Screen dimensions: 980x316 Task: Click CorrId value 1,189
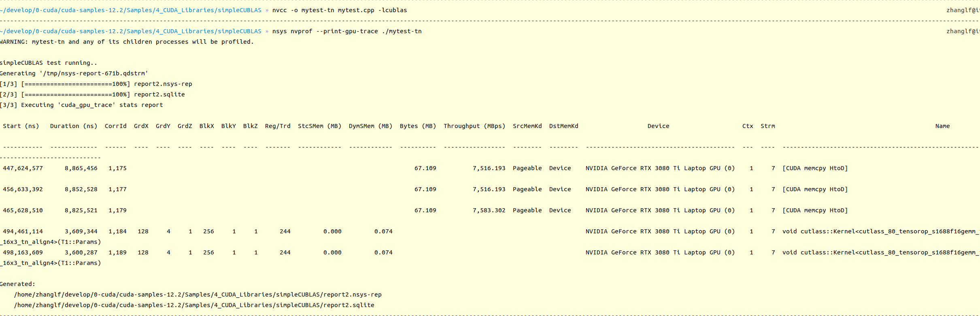click(x=117, y=252)
